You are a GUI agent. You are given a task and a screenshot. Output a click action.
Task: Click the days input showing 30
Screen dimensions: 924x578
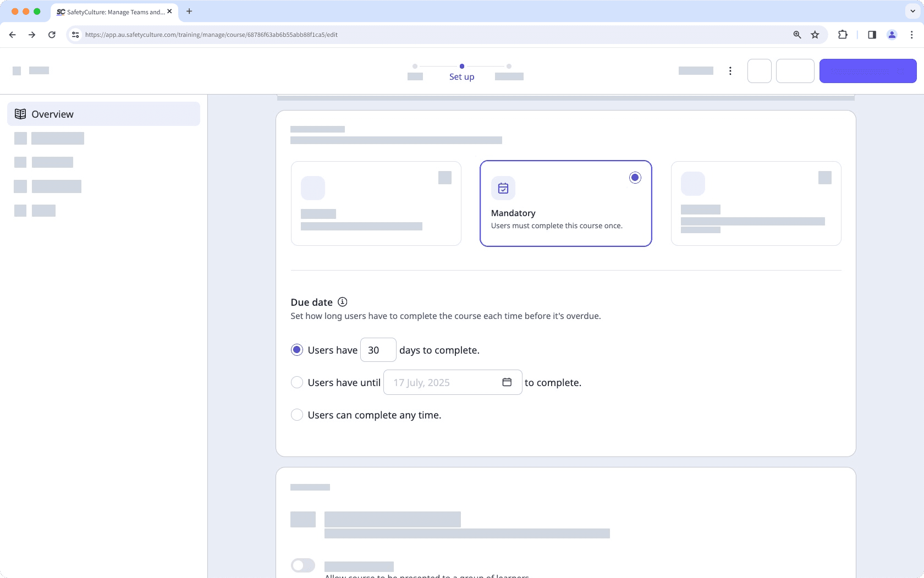[378, 350]
